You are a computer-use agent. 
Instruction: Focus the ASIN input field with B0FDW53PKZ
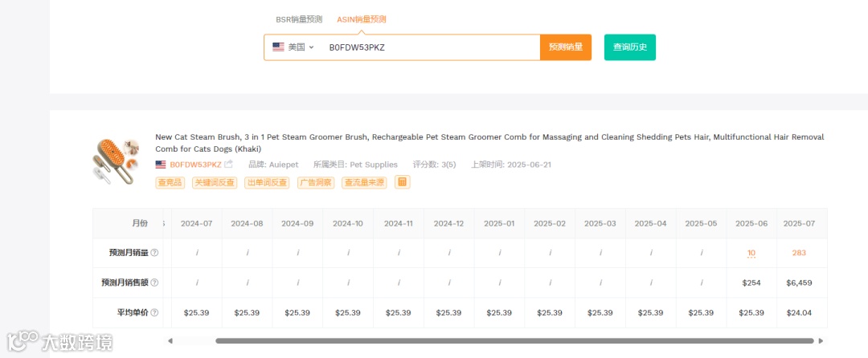click(x=432, y=47)
